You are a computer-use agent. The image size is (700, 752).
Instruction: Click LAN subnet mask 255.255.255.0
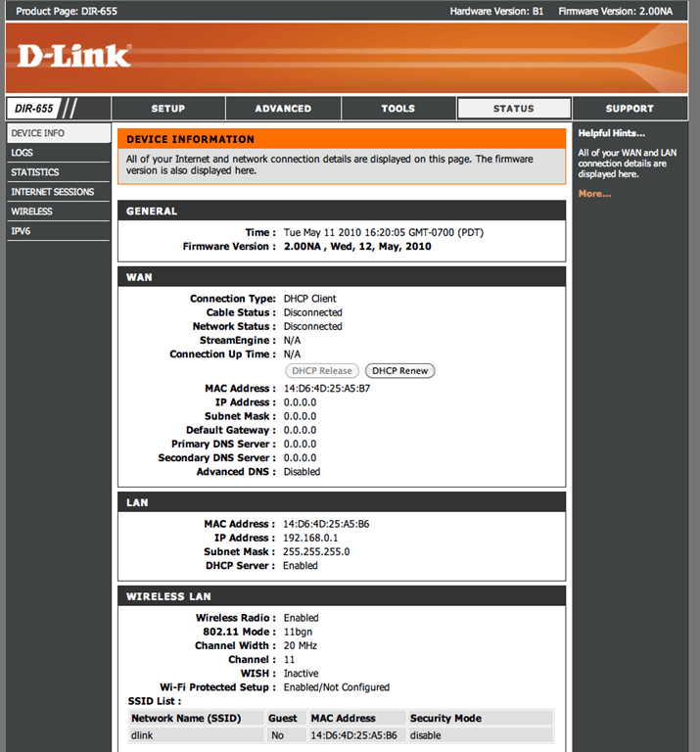point(316,552)
